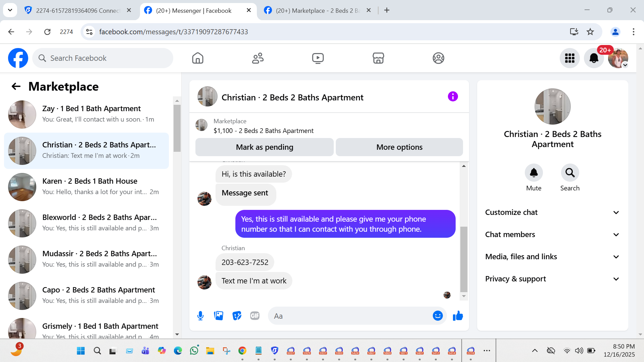Close the Messenger | Facebook tab
The image size is (644, 362).
pos(249,10)
